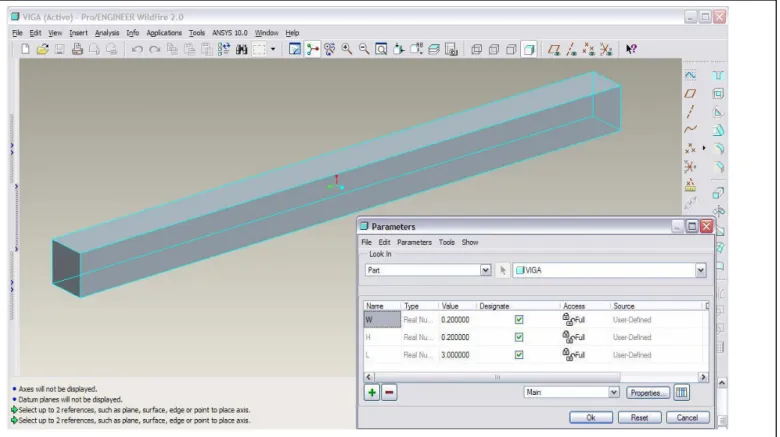Viewport: 780px width, 437px height.
Task: Select the Extrude tool in right toolbar
Action: pyautogui.click(x=718, y=193)
